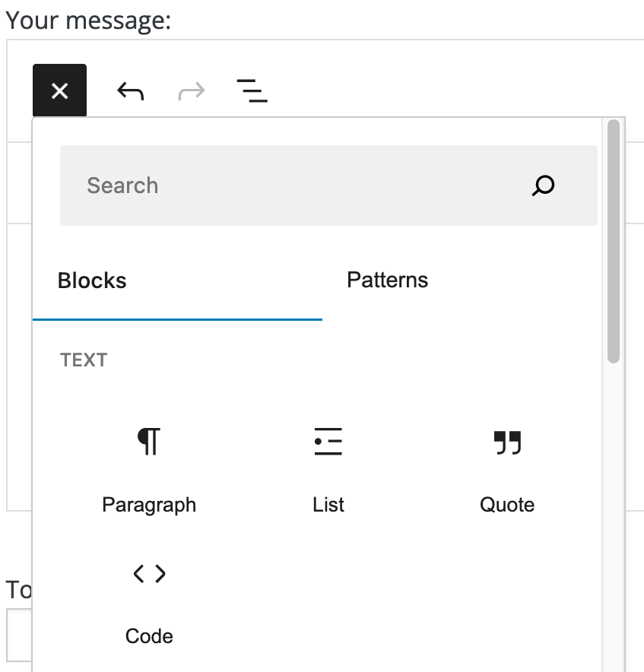Viewport: 644px width, 672px height.
Task: Open the document overview list icon
Action: [x=252, y=90]
